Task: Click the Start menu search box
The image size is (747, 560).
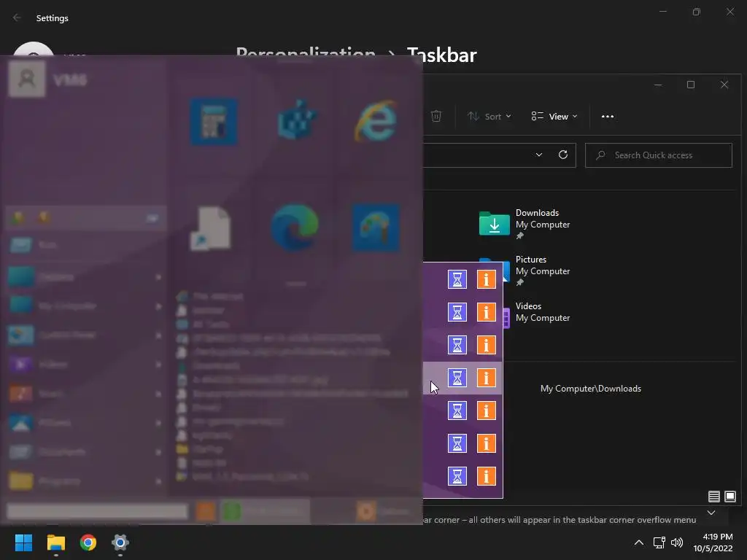Action: point(97,511)
